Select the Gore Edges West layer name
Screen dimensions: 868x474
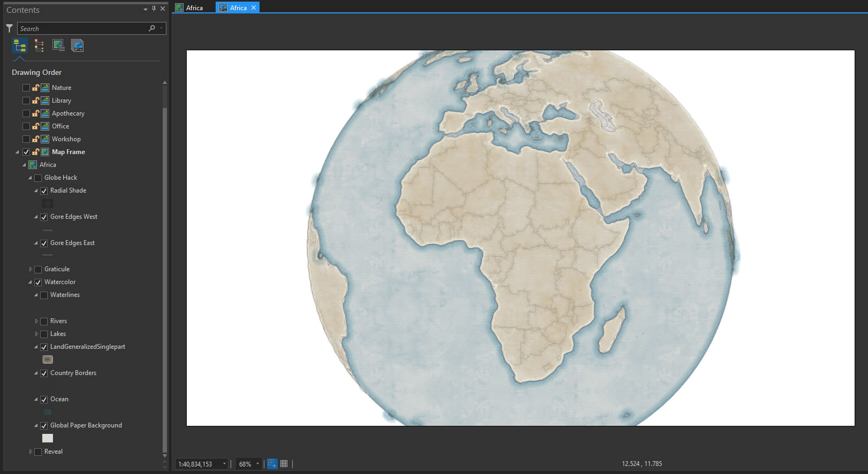(74, 217)
